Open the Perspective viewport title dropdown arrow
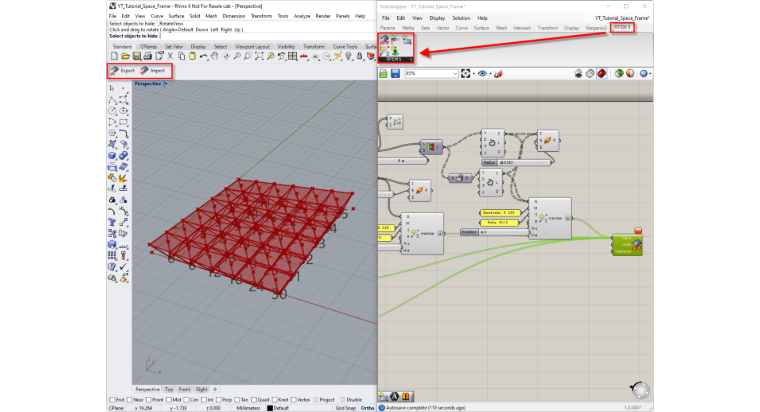Viewport: 760px width, 412px height. (166, 84)
